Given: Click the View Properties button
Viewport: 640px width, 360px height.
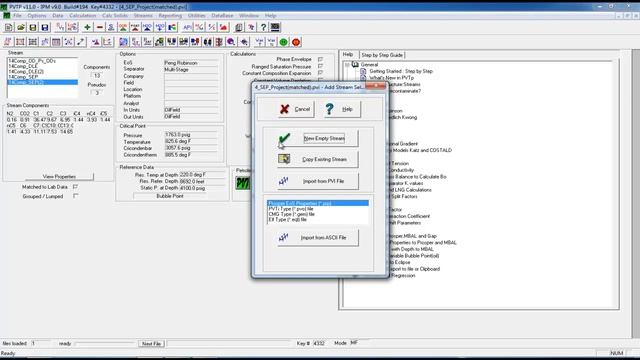Looking at the screenshot, I should coord(59,177).
